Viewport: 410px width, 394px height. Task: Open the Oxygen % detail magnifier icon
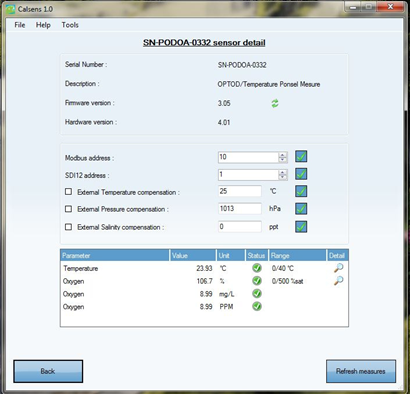pyautogui.click(x=338, y=281)
